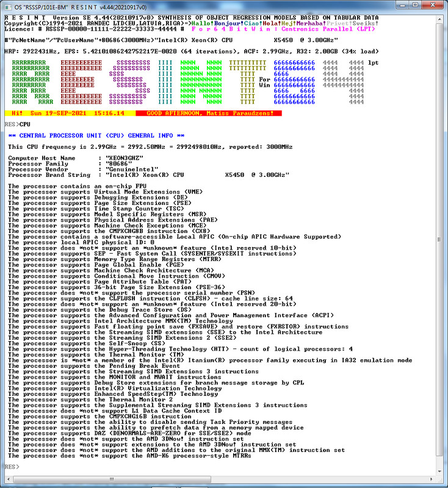Click the 'RES>CPU' command line
This screenshot has height=488, width=448.
click(18, 124)
